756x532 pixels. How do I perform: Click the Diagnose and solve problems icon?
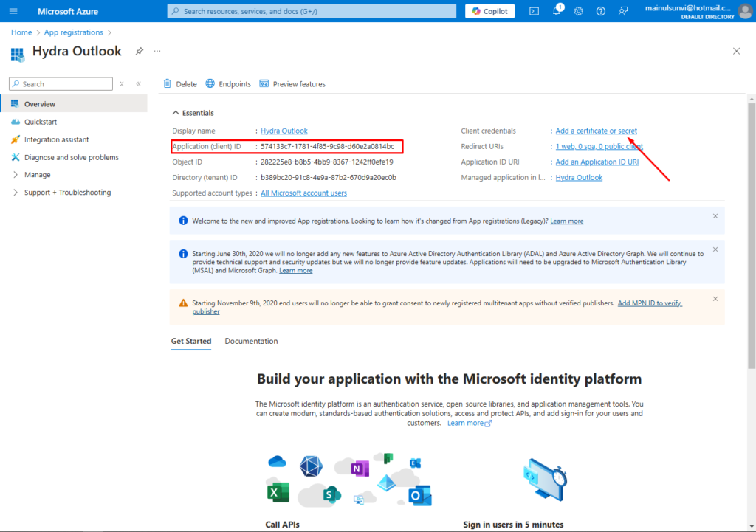16,157
